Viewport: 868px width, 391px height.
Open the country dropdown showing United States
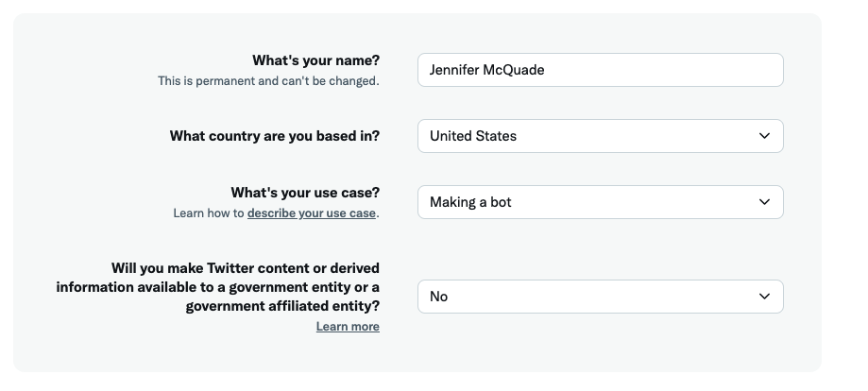pyautogui.click(x=600, y=136)
